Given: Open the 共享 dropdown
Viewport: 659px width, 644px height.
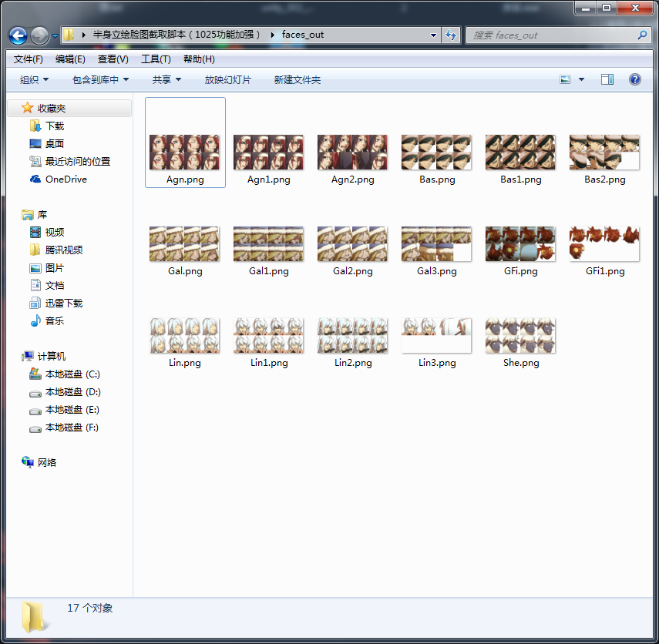Looking at the screenshot, I should coord(166,80).
